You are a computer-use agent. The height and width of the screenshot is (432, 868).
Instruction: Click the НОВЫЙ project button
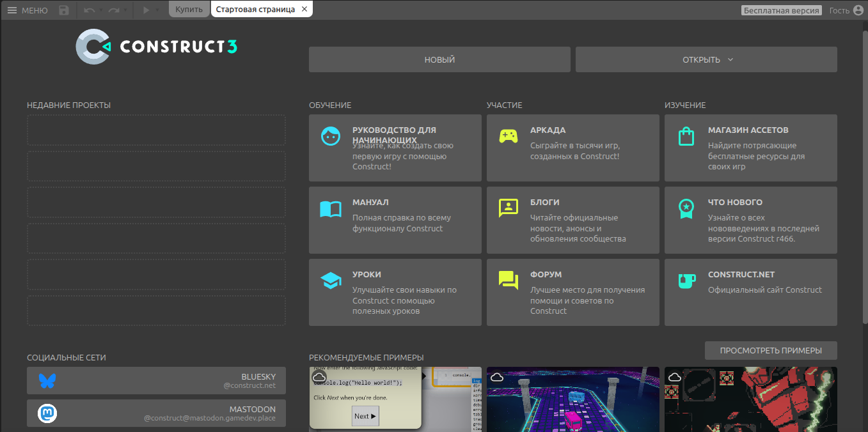[439, 59]
